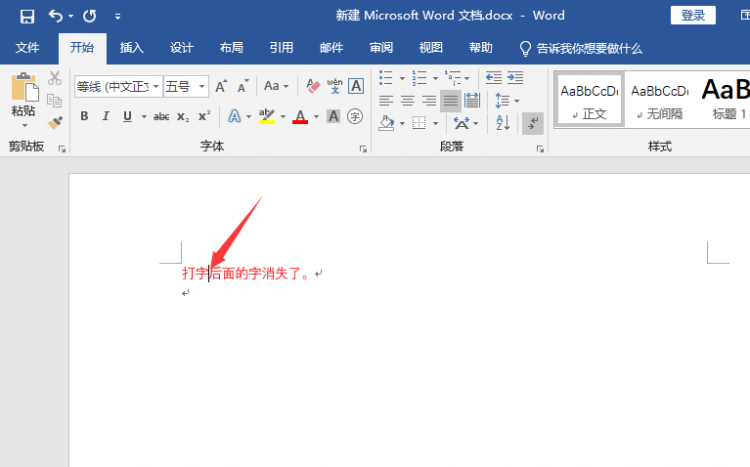Toggle character shading gray A
750x467 pixels.
pos(333,116)
